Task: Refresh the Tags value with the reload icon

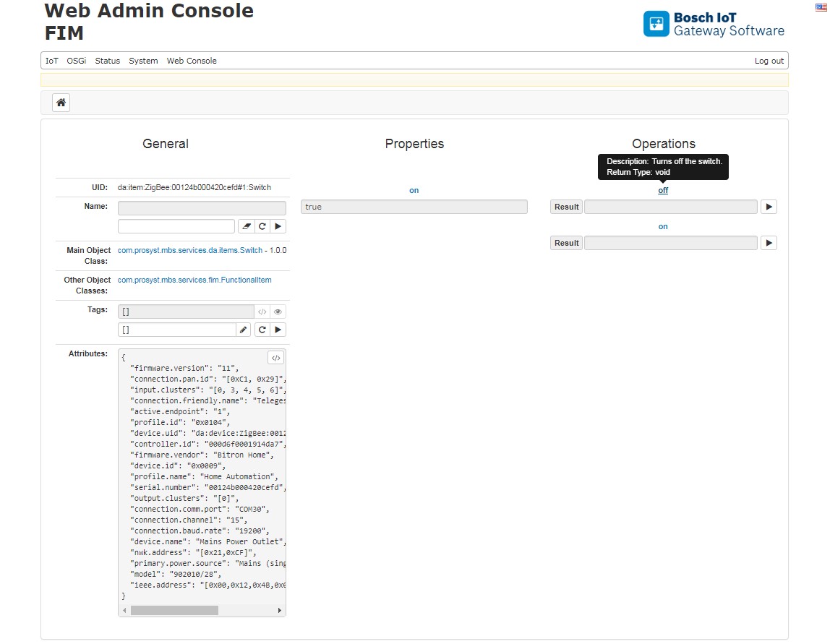Action: click(x=262, y=329)
